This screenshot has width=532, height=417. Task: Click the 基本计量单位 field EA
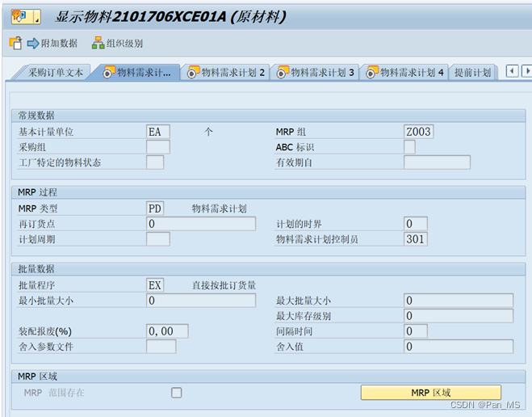[x=158, y=132]
